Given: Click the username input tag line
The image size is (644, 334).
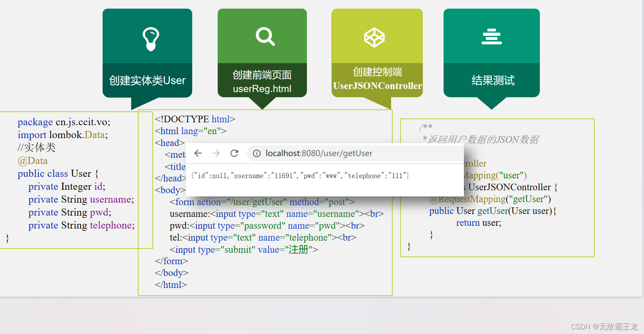Looking at the screenshot, I should tap(277, 214).
